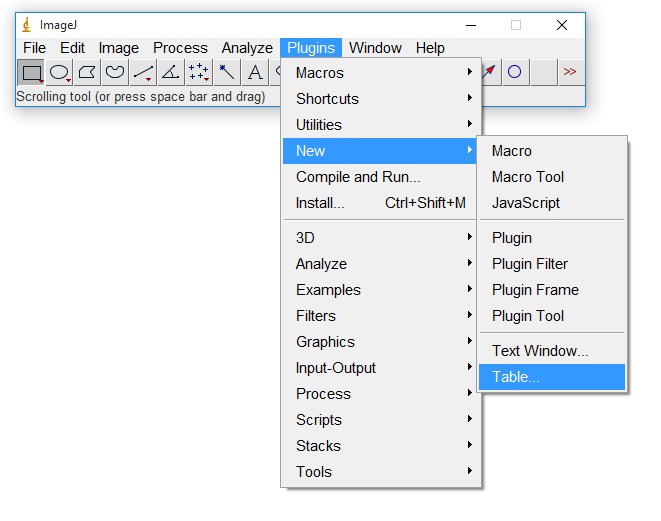
Task: Click Compile and Run... menu entry
Action: click(x=358, y=177)
